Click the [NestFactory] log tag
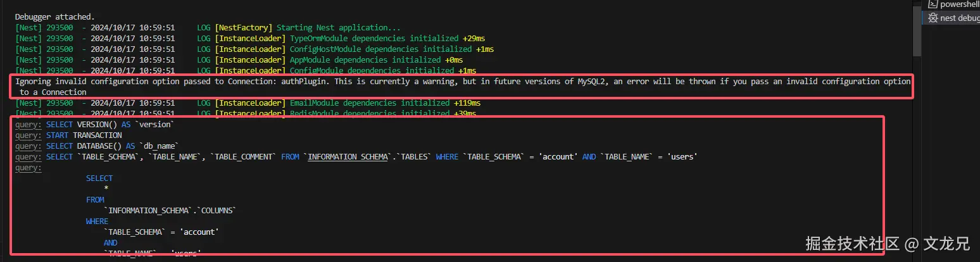 coord(244,28)
